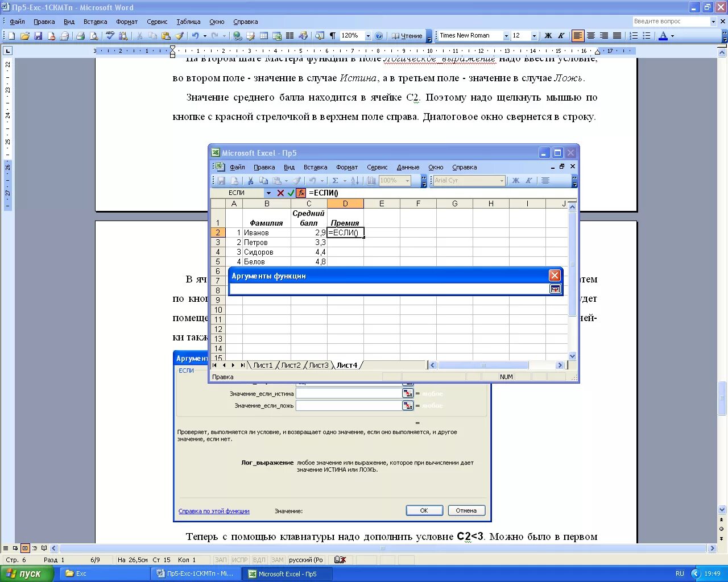Toggle ИСПР track changes in status bar
728x582 pixels.
240,560
